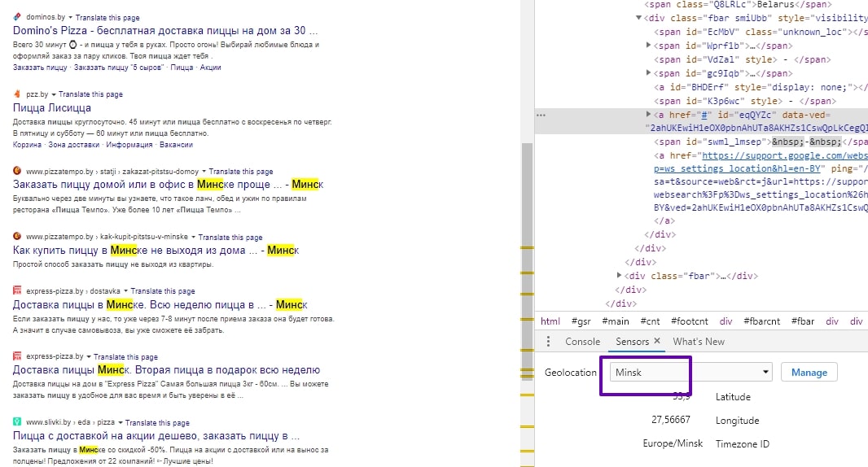Click the Europe/Minsk Timezone ID field

click(673, 443)
